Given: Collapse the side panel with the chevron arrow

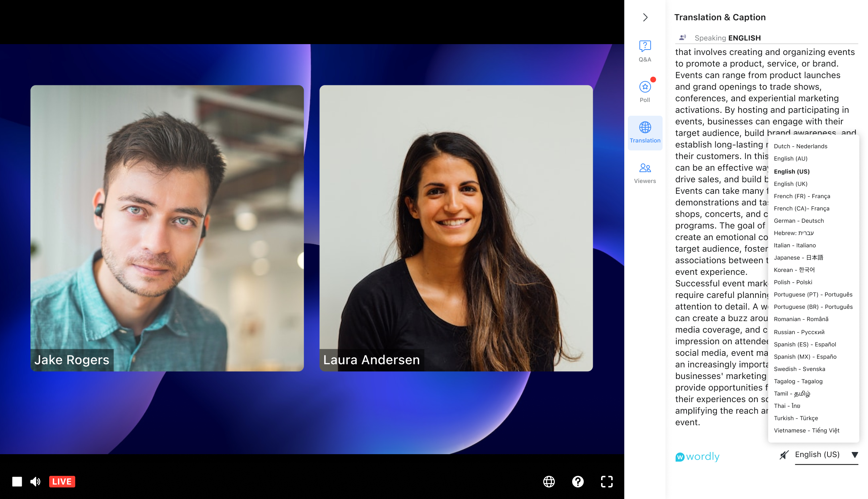Looking at the screenshot, I should pos(645,17).
